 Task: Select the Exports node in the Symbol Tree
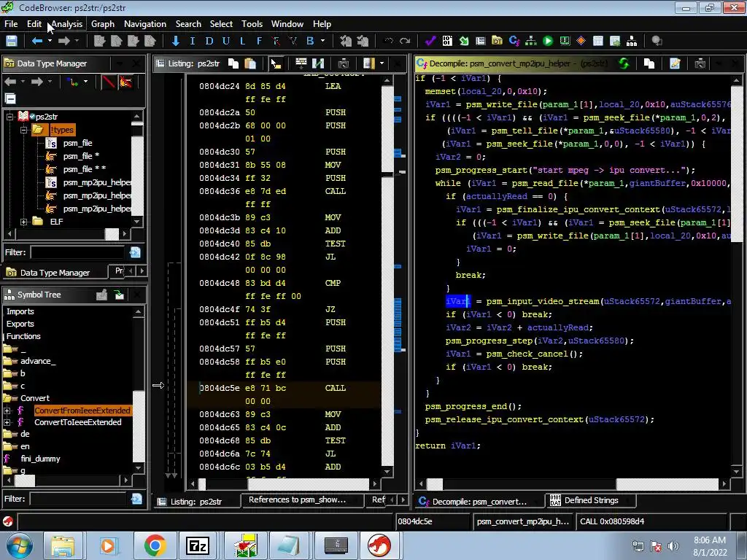pyautogui.click(x=20, y=324)
